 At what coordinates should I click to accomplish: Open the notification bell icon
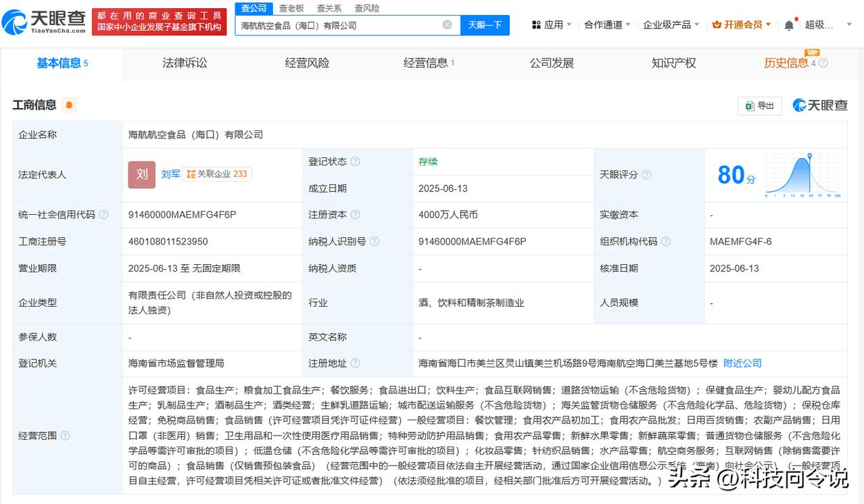(x=789, y=25)
